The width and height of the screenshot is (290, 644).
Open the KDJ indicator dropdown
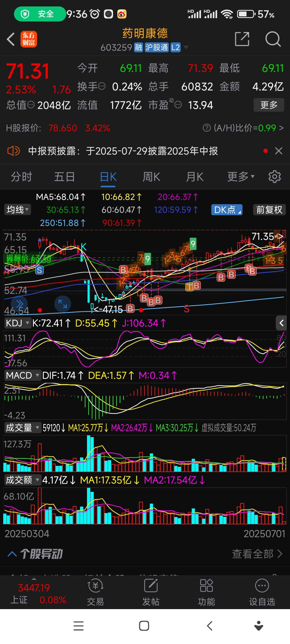(x=17, y=323)
